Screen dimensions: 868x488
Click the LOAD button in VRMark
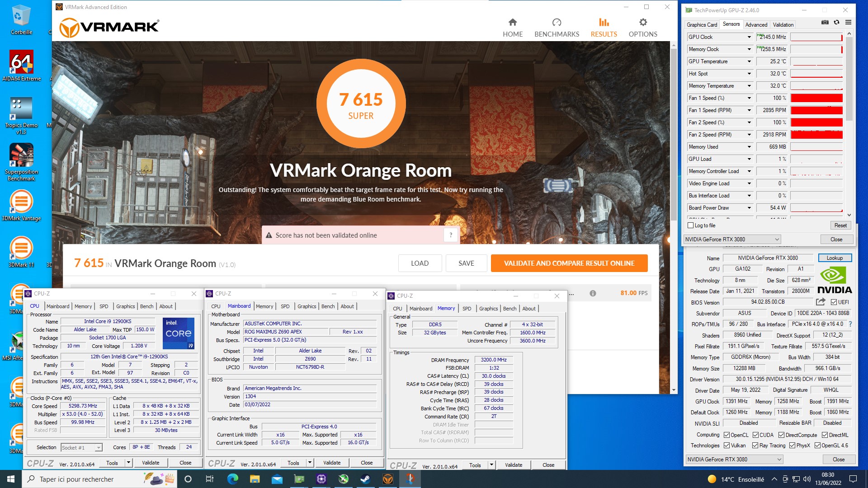pos(420,263)
